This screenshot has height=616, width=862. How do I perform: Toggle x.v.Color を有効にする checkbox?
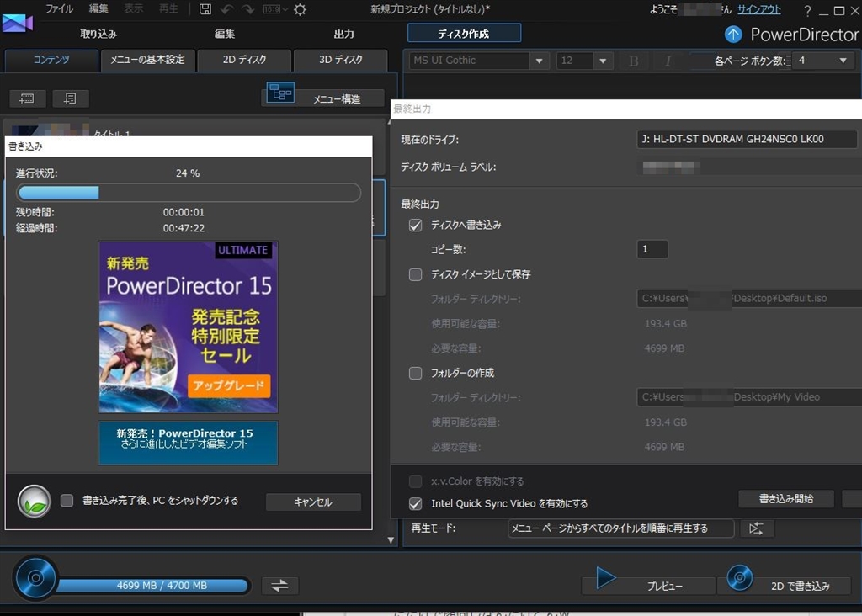click(416, 481)
